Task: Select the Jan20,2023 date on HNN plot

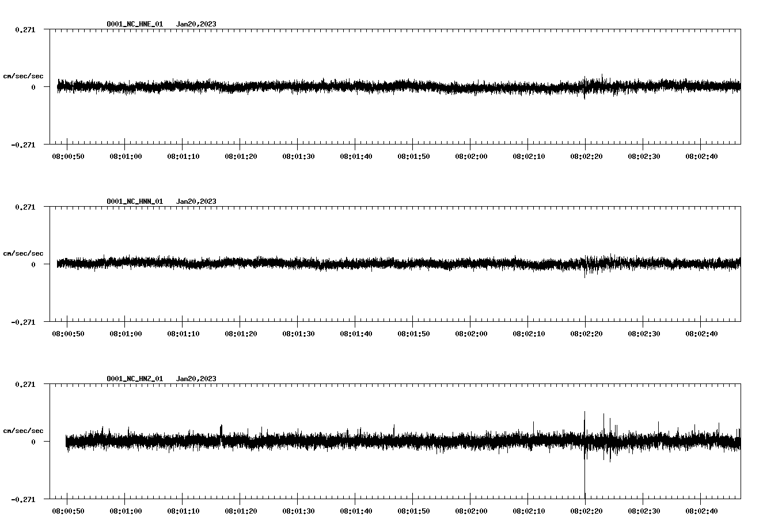Action: point(196,202)
